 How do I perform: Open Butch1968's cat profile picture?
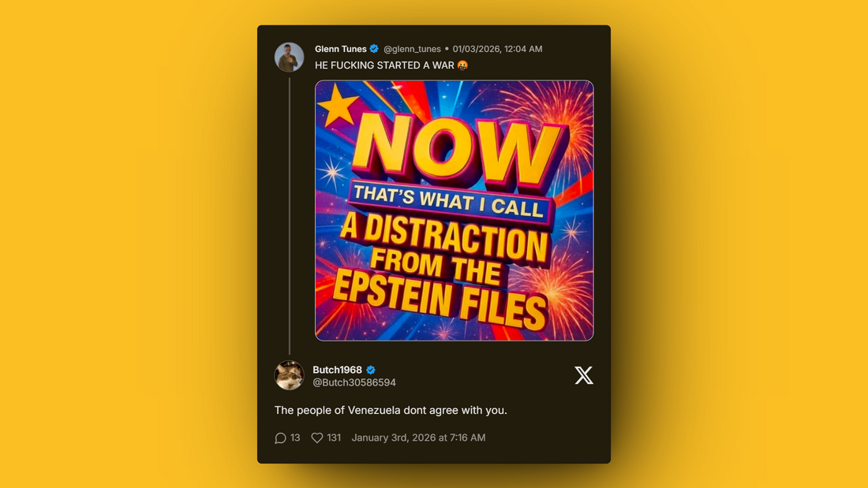[289, 375]
